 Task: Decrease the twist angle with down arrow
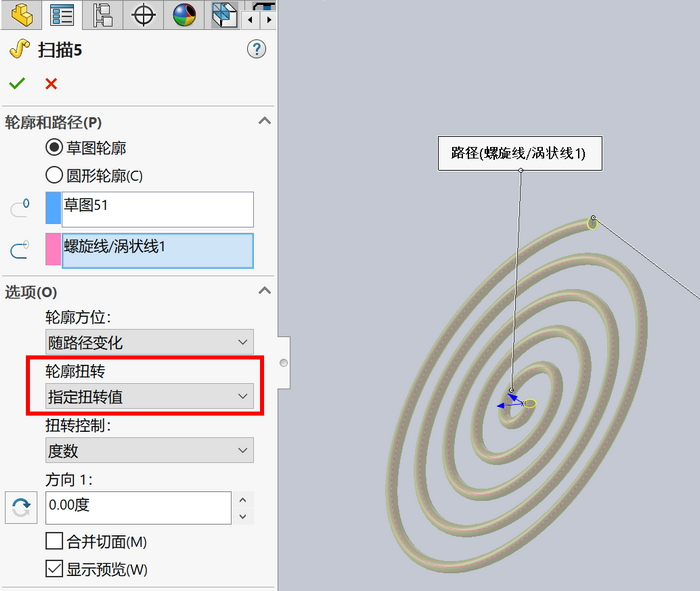(242, 516)
